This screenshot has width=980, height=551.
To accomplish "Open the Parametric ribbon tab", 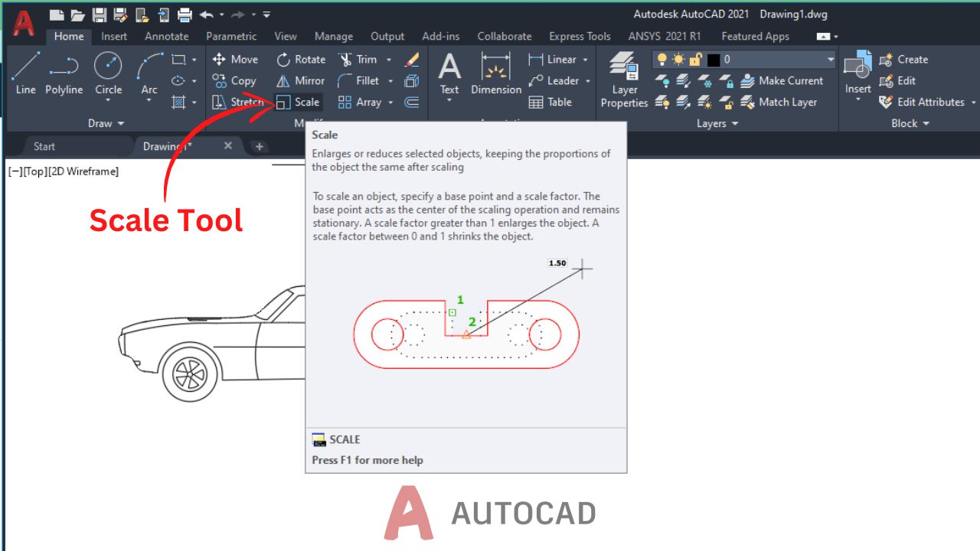I will point(231,36).
